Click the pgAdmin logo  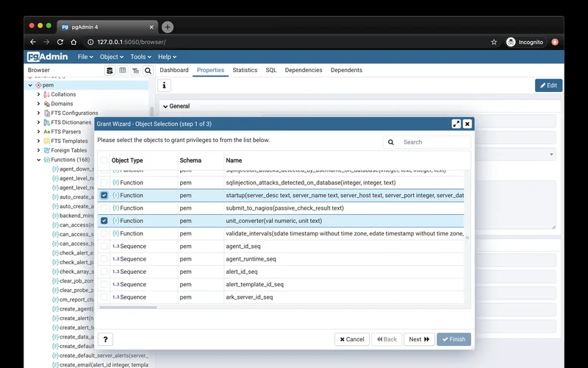[48, 57]
